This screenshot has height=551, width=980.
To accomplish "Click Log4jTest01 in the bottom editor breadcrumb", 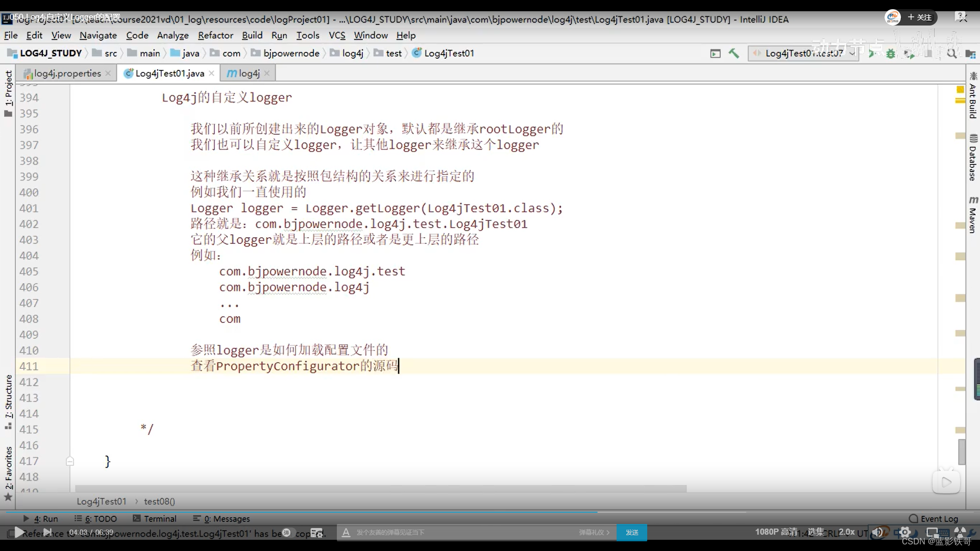I will click(101, 502).
